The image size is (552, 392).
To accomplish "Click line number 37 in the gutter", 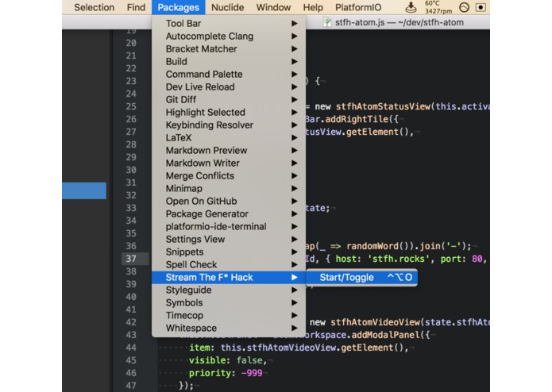I will pos(131,259).
